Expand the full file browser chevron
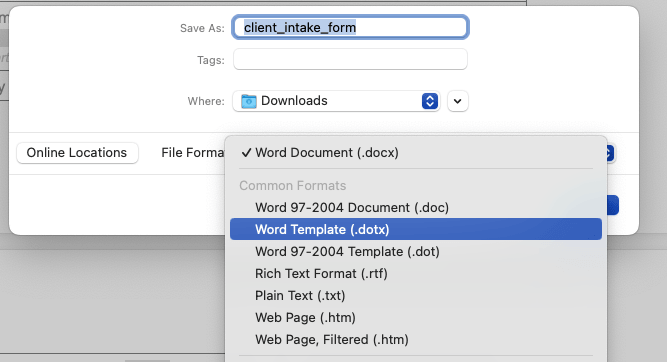 pos(458,101)
